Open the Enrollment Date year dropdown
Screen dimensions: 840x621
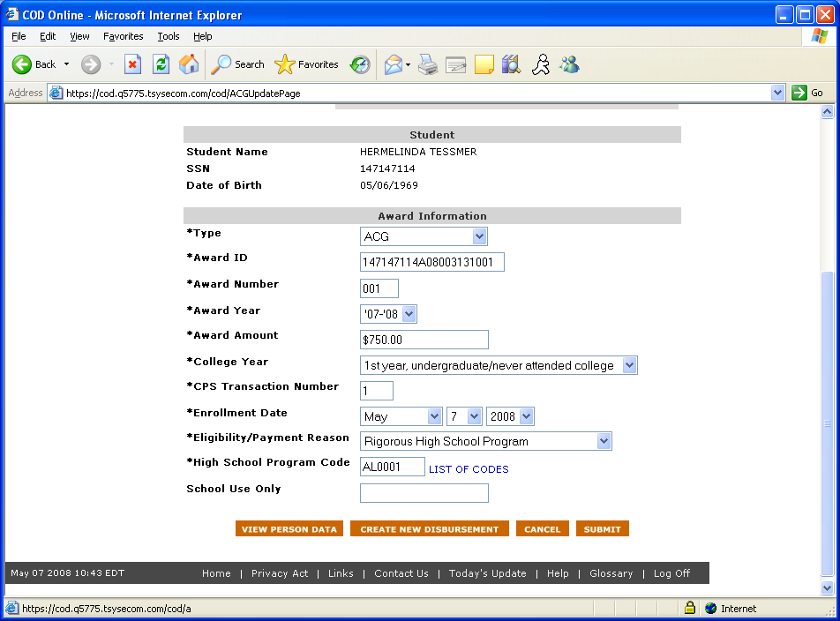(x=510, y=416)
